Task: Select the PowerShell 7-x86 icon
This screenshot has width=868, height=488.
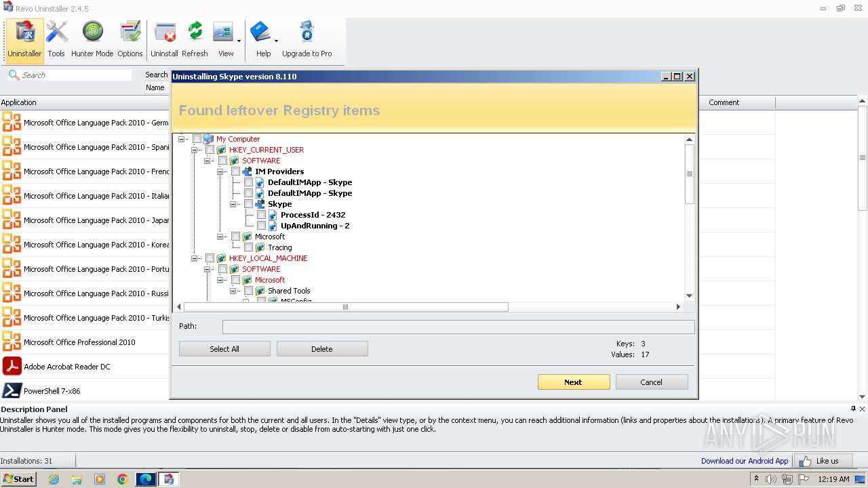Action: click(12, 390)
